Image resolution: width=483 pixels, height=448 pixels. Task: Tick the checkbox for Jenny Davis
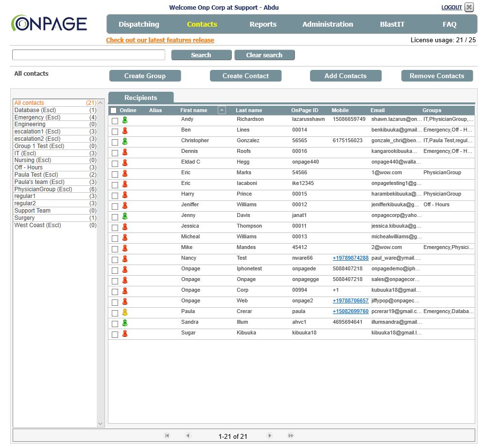coord(115,217)
